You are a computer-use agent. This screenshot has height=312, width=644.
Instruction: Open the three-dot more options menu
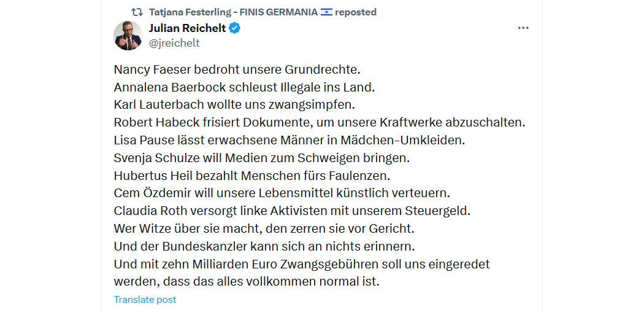[523, 28]
